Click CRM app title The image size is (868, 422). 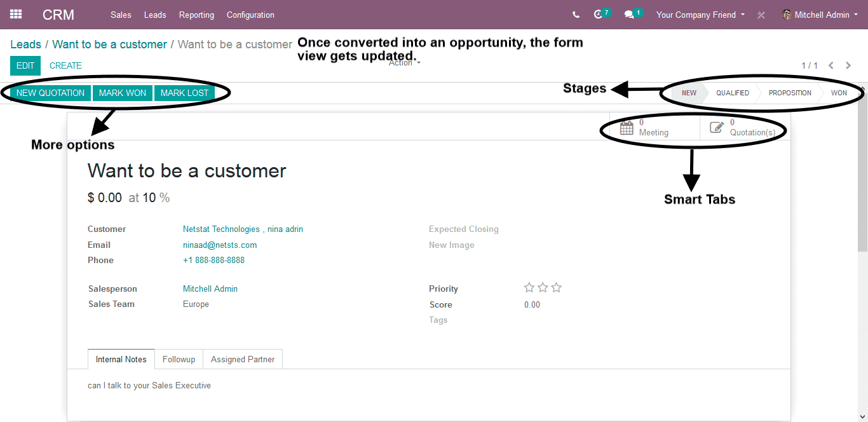58,15
